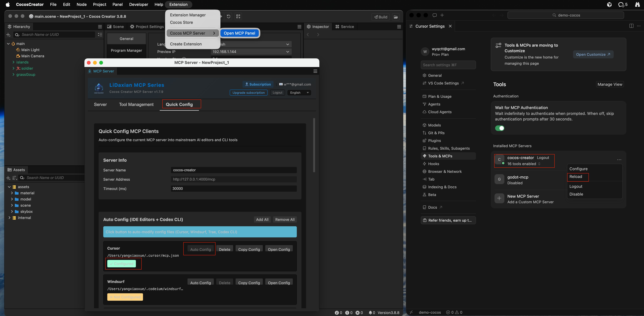Expand the soldier node
644x316 pixels.
point(13,68)
